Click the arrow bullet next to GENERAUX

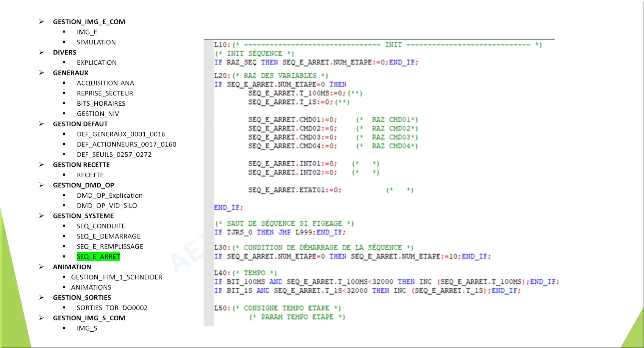pos(41,73)
